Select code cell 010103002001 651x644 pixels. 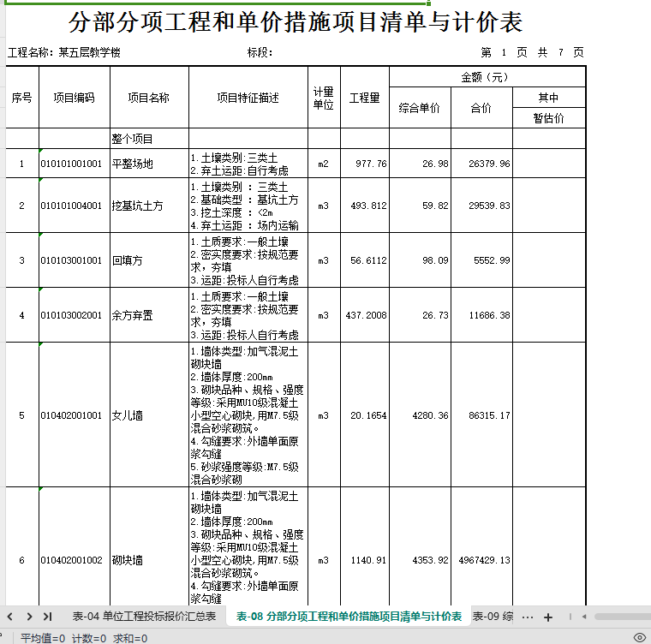(75, 315)
